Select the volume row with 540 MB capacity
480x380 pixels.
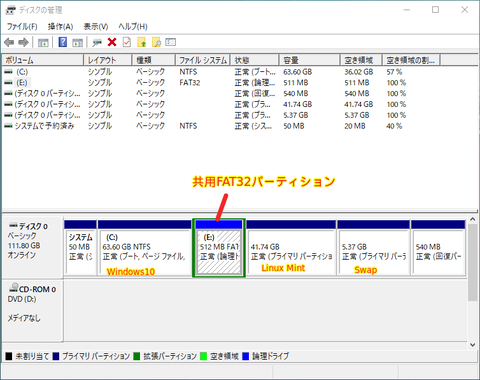[x=220, y=93]
